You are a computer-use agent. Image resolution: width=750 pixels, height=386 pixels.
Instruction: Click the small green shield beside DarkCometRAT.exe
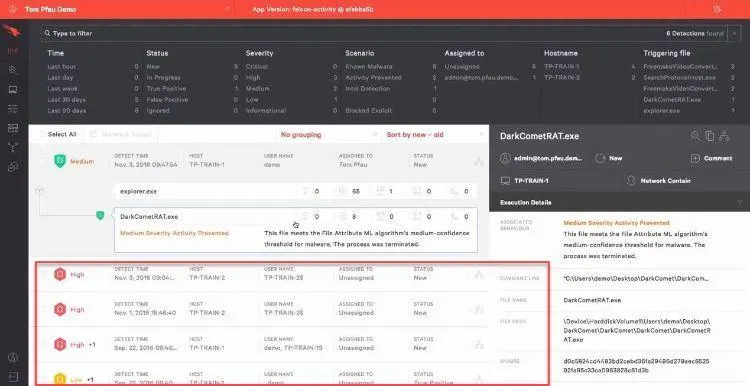click(100, 215)
